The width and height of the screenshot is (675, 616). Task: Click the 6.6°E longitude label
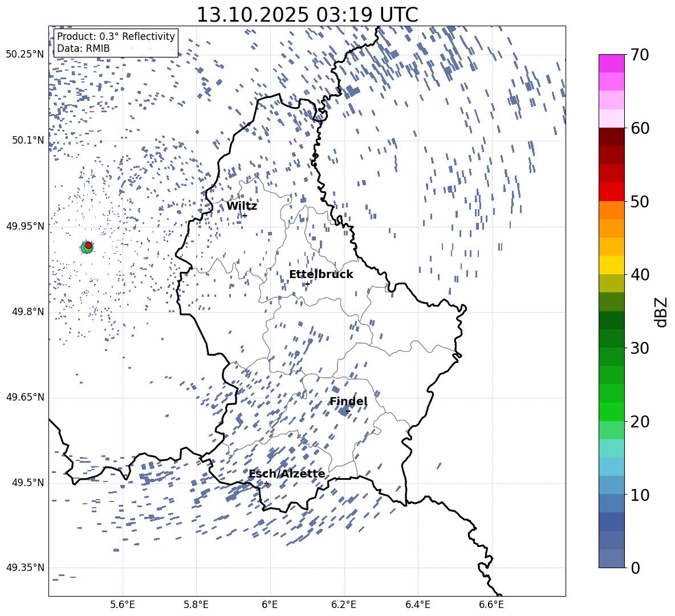[491, 605]
